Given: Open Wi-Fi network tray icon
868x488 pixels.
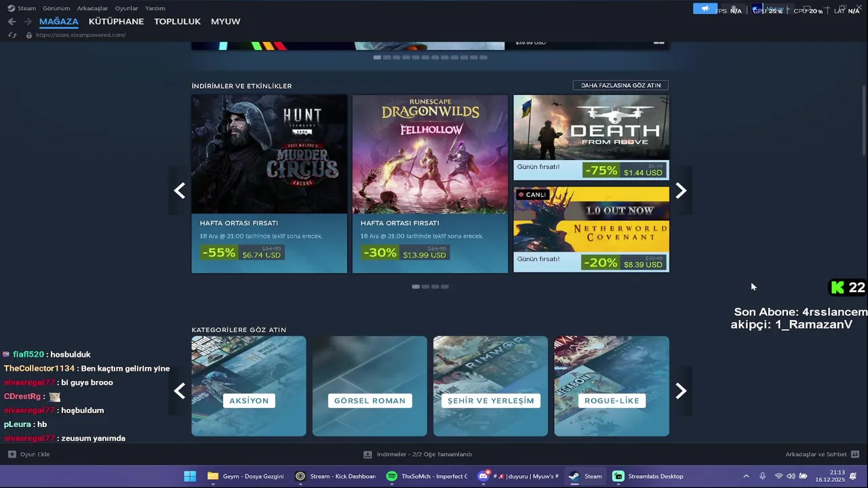Looking at the screenshot, I should 778,476.
